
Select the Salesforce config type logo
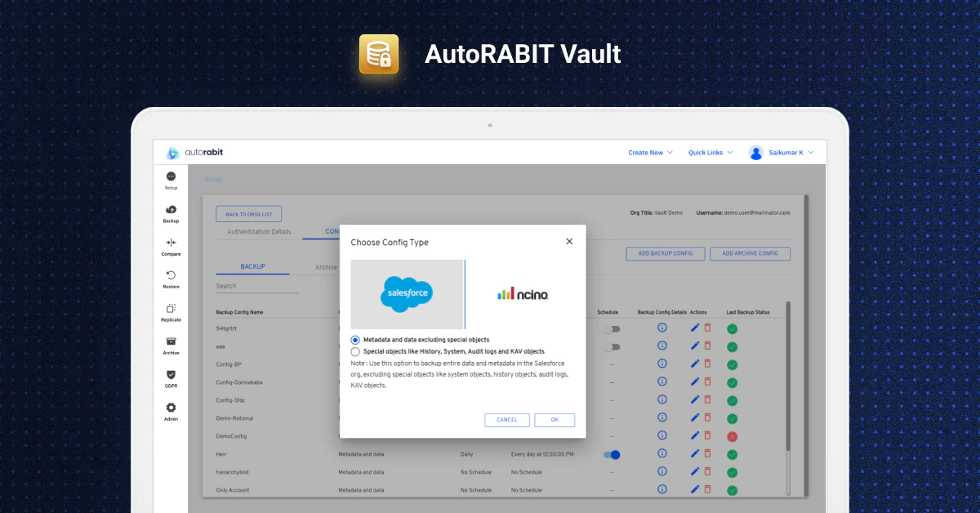click(408, 294)
